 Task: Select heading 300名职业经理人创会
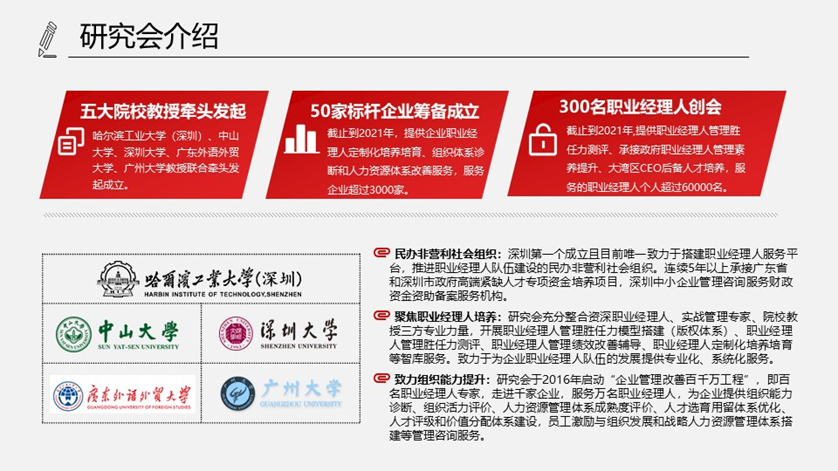click(640, 106)
